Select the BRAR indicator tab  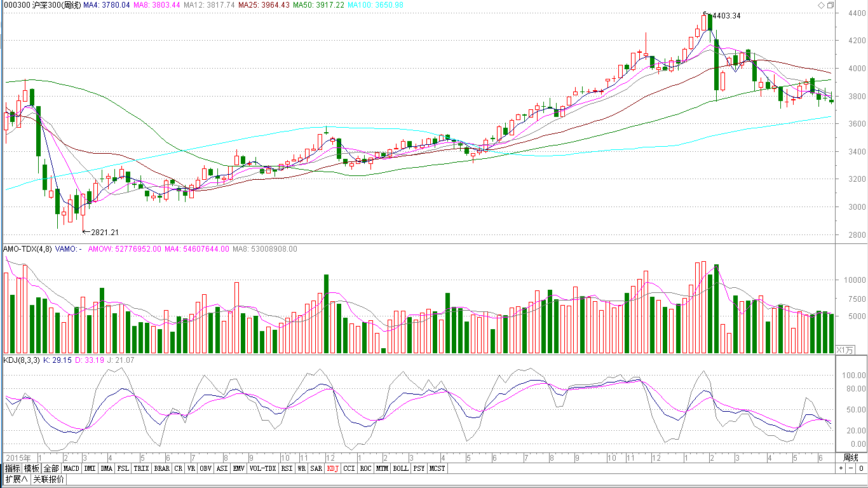[x=162, y=468]
